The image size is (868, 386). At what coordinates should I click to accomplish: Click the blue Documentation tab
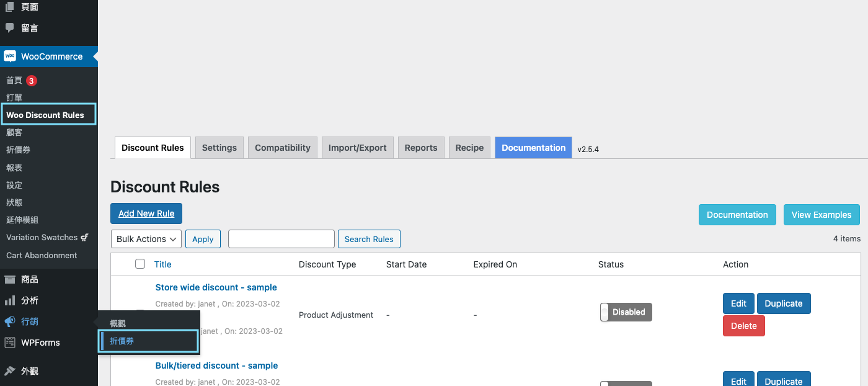click(x=533, y=148)
